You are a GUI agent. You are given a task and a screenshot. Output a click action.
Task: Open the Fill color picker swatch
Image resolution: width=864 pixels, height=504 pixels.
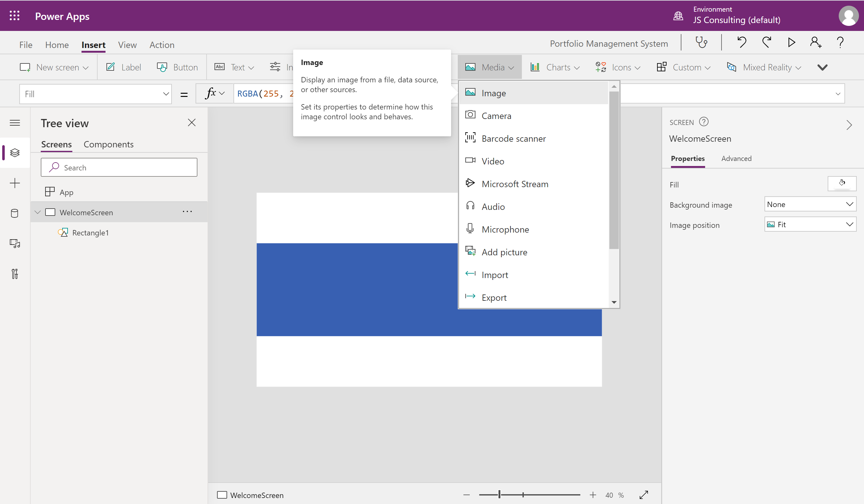[x=842, y=184]
